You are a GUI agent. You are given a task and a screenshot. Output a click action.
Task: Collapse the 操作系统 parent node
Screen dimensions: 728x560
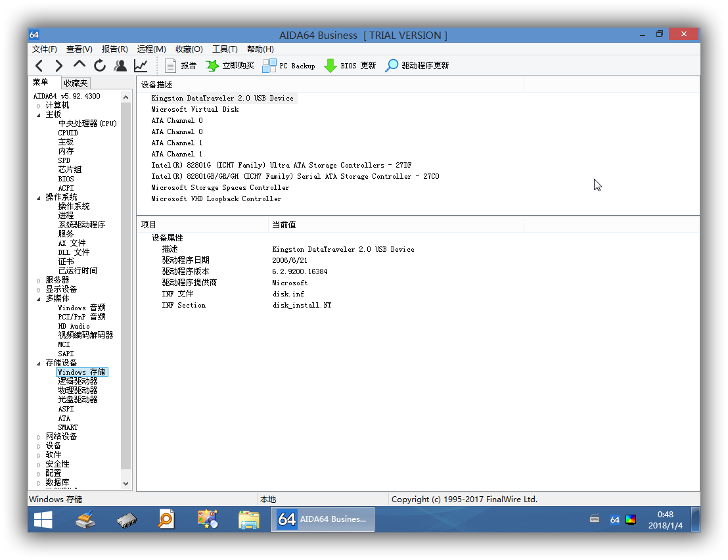click(x=39, y=198)
